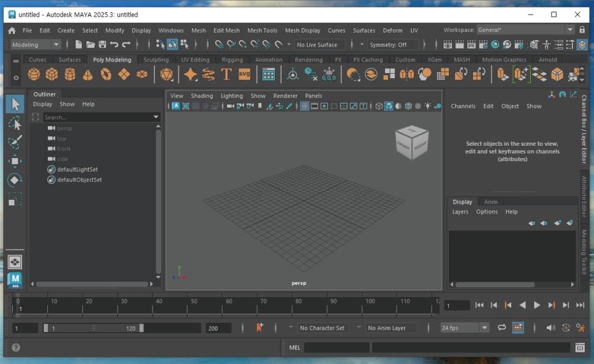
Task: Create a polygon sphere from the shelf
Action: point(34,74)
